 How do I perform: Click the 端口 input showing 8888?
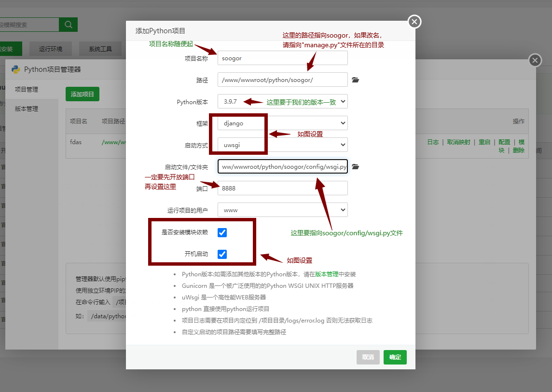282,188
